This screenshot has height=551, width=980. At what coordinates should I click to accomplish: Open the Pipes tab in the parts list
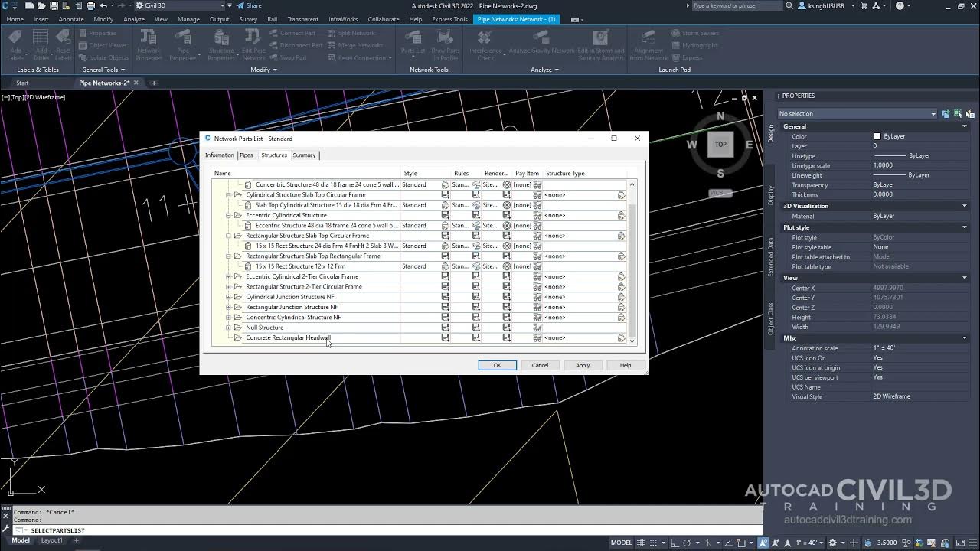pos(246,155)
